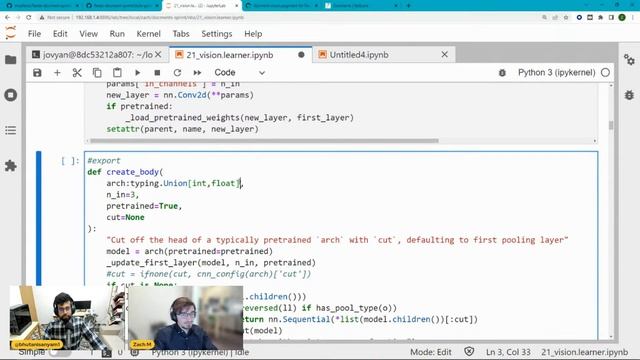Open the cell type Code dropdown
This screenshot has width=640, height=360.
pyautogui.click(x=240, y=73)
